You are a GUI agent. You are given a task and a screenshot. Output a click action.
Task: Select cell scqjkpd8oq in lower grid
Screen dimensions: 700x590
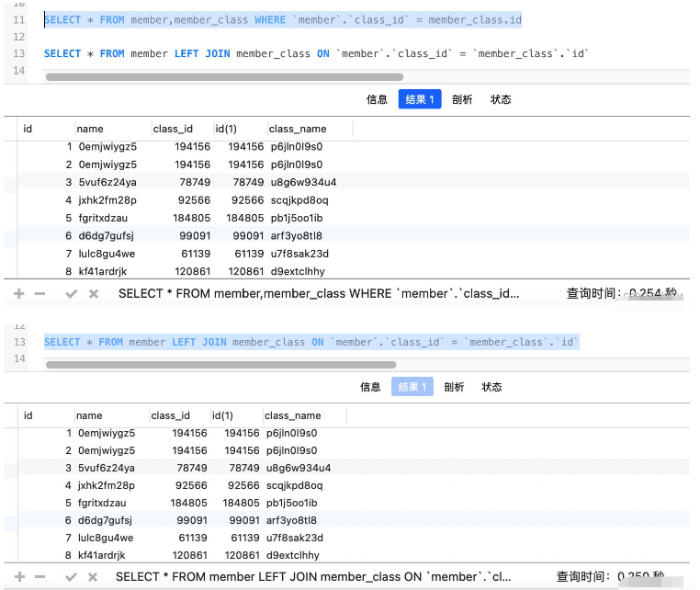(295, 485)
